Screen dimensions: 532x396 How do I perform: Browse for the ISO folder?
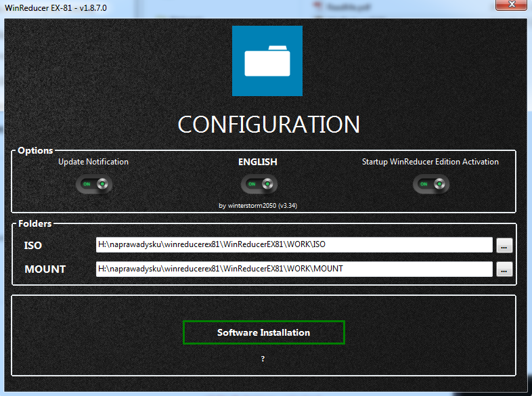[x=504, y=245]
